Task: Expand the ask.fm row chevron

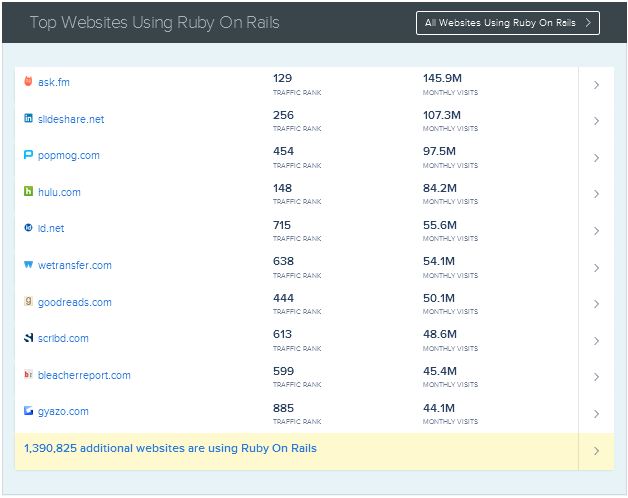Action: [x=596, y=85]
